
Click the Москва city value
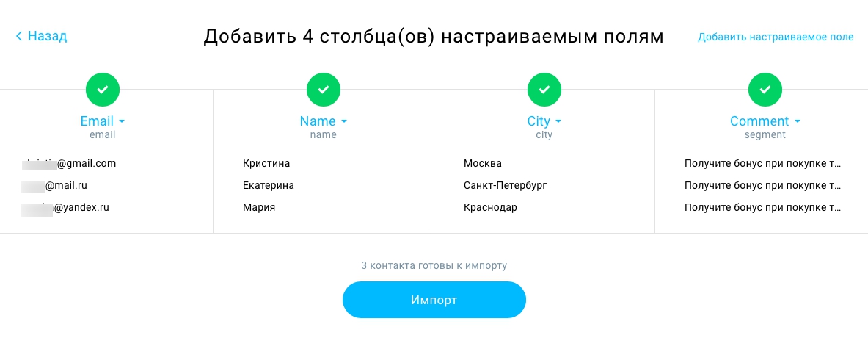pos(483,163)
